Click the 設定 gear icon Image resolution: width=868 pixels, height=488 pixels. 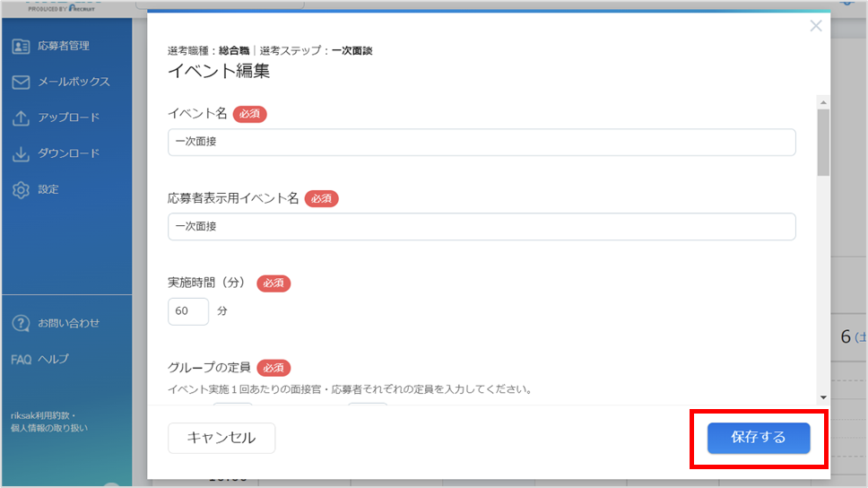[x=21, y=189]
